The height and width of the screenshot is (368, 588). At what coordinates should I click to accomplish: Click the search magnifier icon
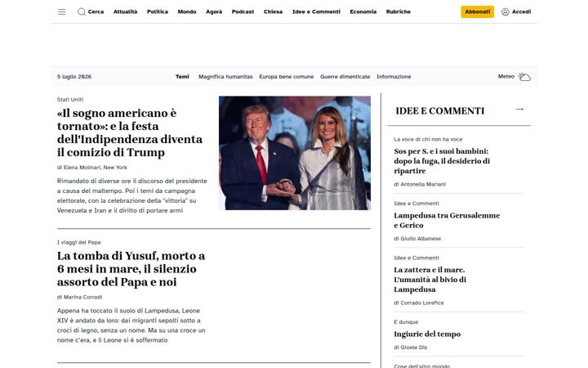click(82, 12)
